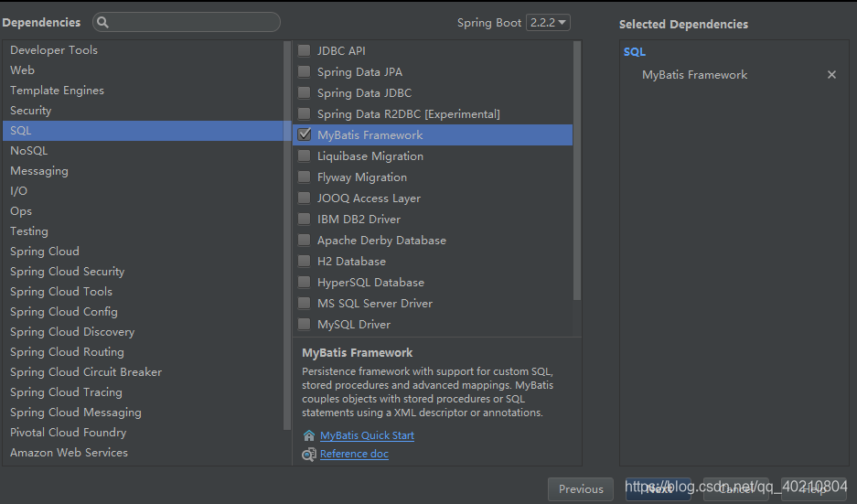857x504 pixels.
Task: Select the Spring Cloud Security category
Action: pyautogui.click(x=144, y=272)
